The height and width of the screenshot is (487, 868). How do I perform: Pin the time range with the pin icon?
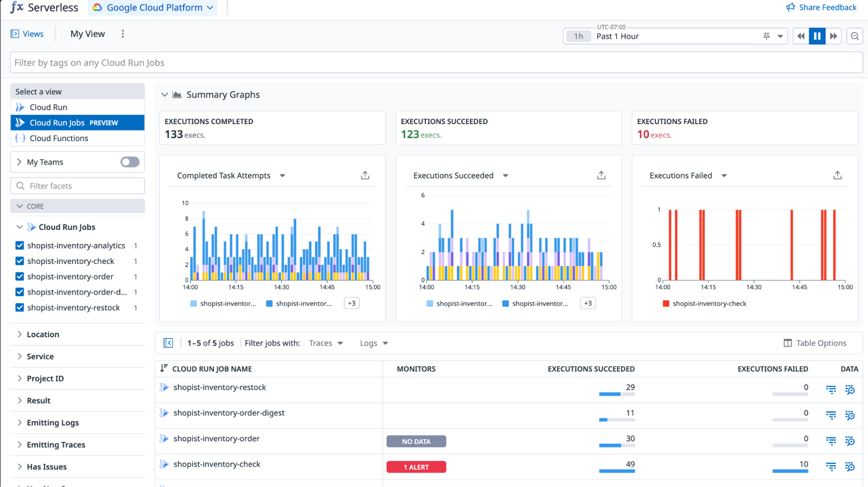click(766, 36)
